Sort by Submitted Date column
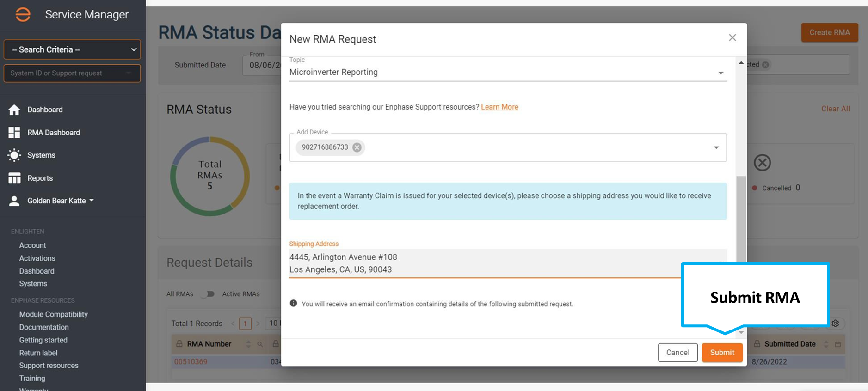This screenshot has height=391, width=868. (x=826, y=344)
